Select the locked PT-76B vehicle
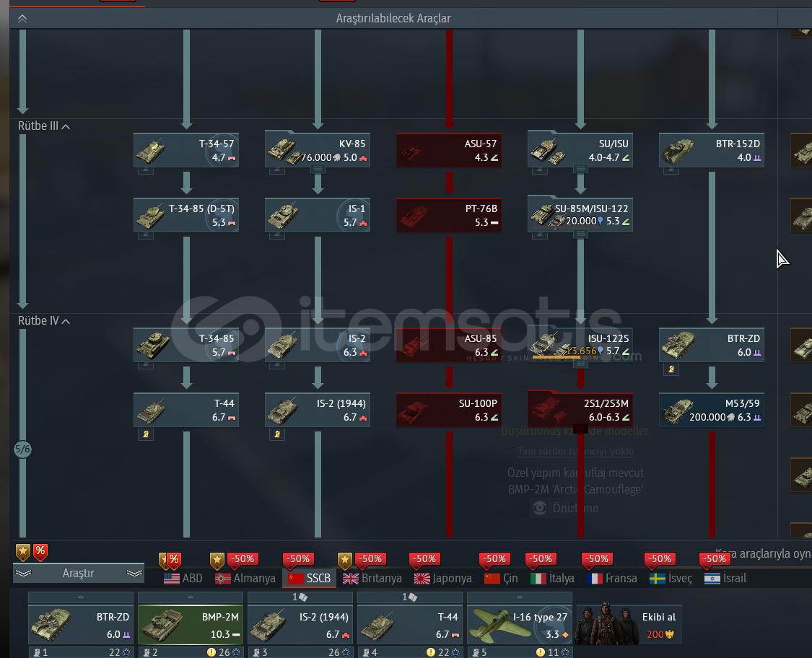 click(449, 215)
